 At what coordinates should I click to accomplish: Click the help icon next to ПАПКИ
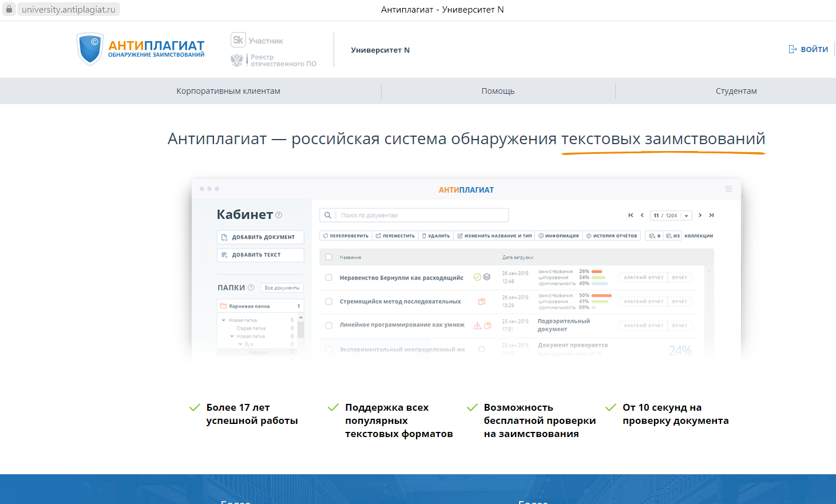click(251, 287)
